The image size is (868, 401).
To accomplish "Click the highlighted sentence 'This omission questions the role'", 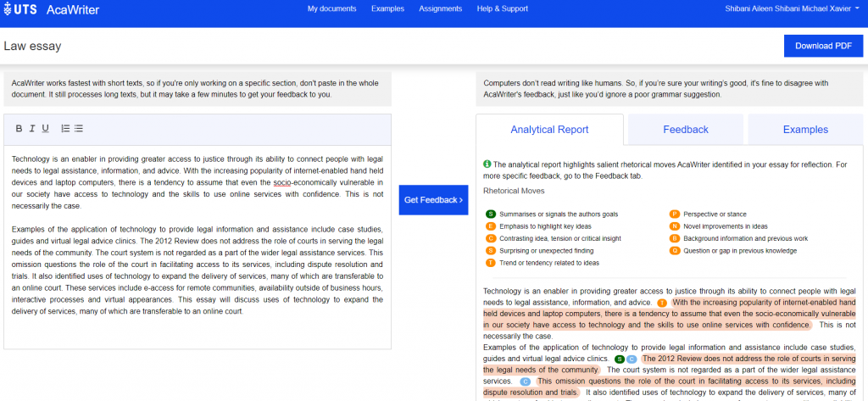I will [670, 387].
